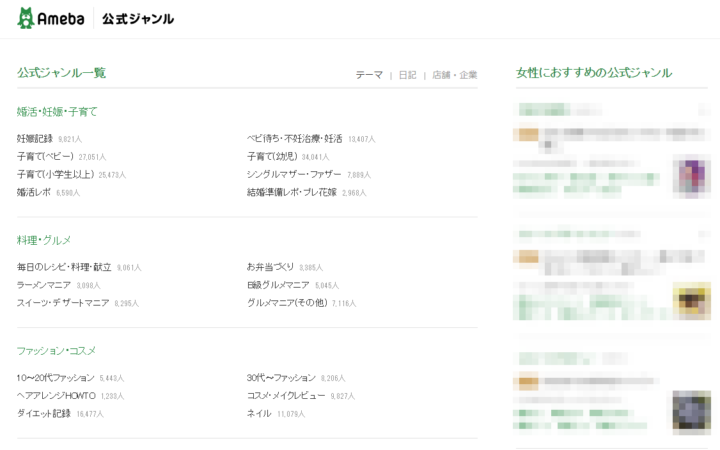Image resolution: width=720 pixels, height=450 pixels.
Task: Click first recommended blog thumbnail in sidebar
Action: click(690, 177)
